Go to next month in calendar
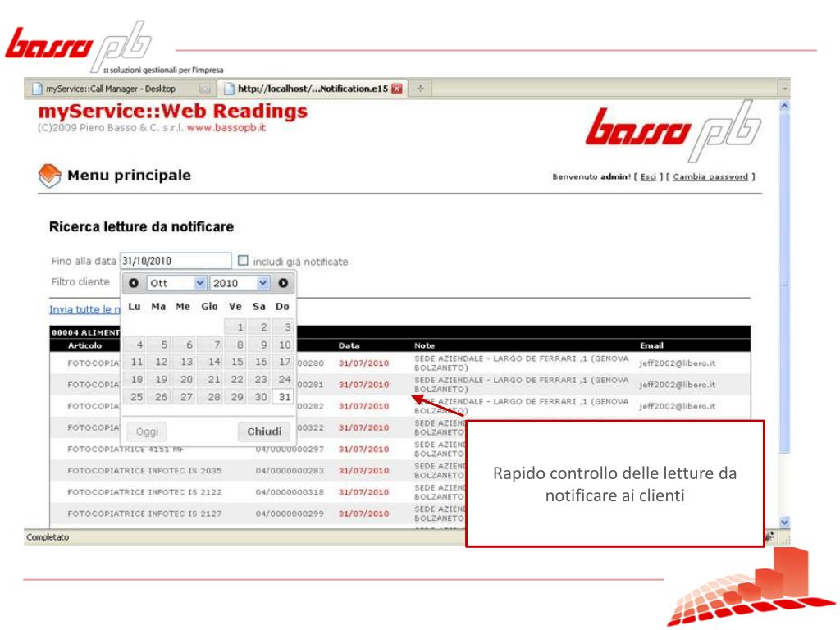Screen dimensions: 840x630 tap(283, 283)
